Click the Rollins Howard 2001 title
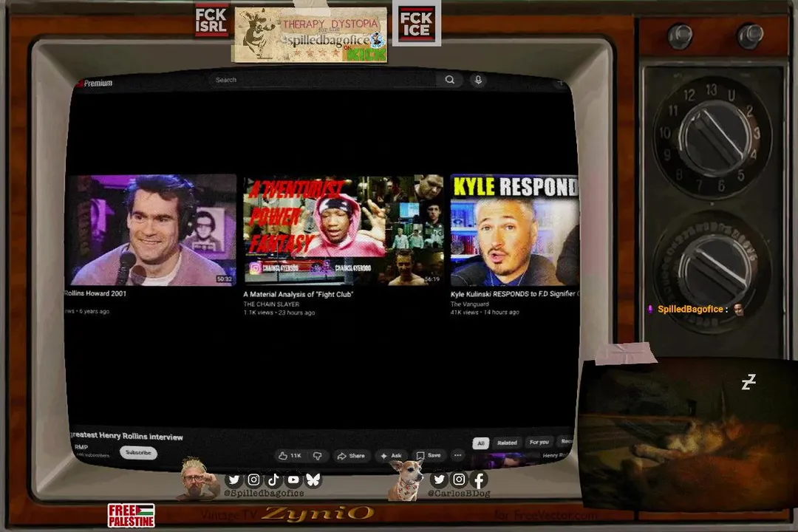The image size is (798, 532). (95, 293)
